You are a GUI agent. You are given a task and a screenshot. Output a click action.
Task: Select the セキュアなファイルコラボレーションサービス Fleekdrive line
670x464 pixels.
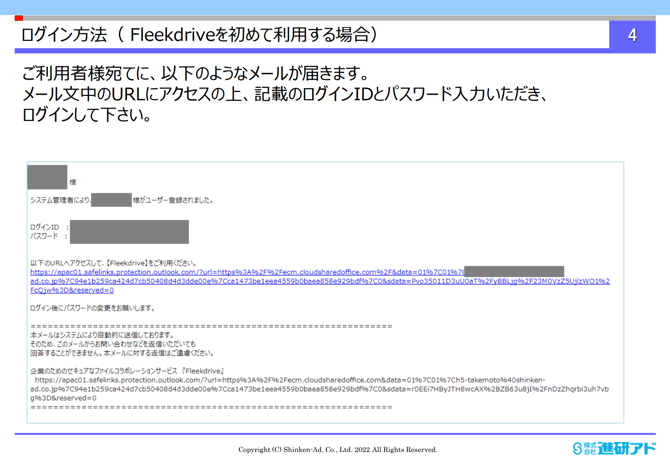click(127, 371)
